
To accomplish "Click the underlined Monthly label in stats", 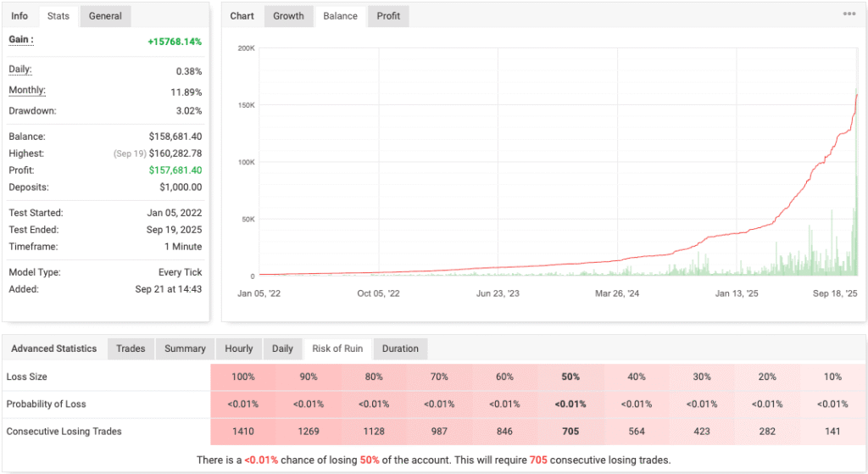I will click(x=27, y=91).
